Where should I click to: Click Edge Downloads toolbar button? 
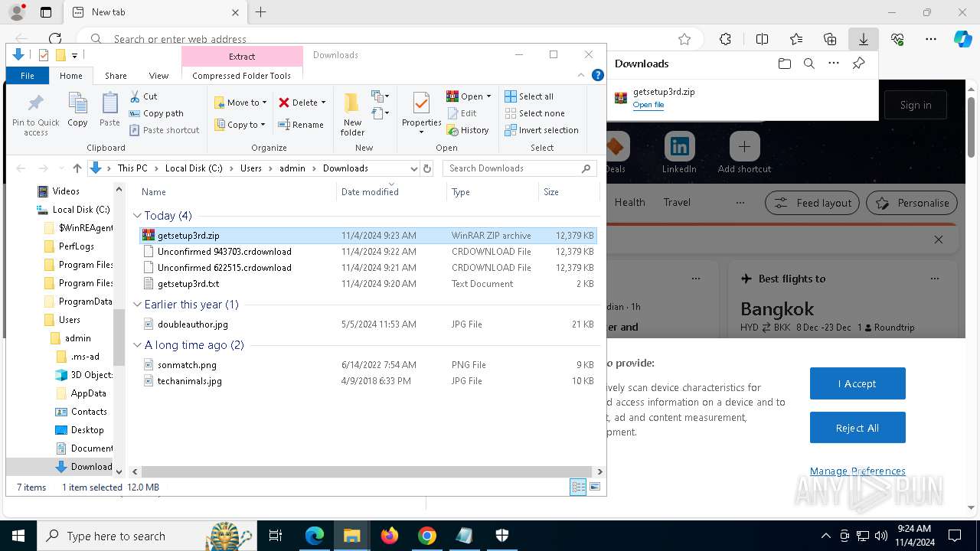coord(863,39)
